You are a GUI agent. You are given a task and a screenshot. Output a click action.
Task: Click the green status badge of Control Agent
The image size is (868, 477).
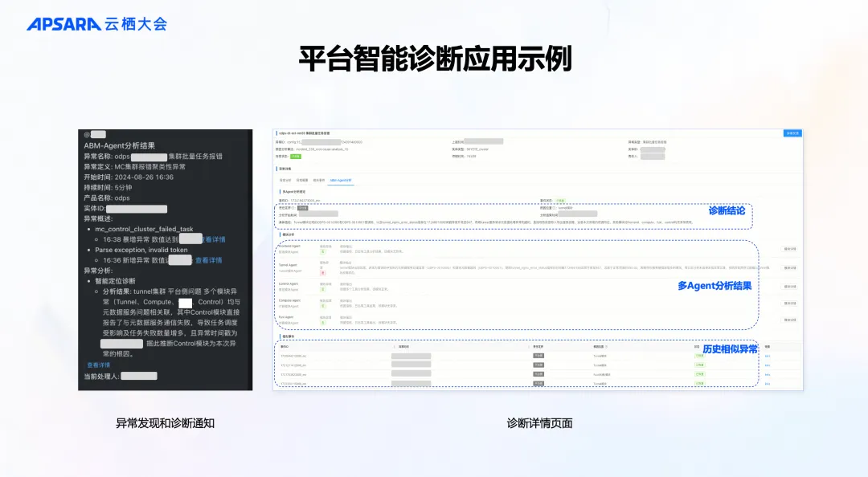(323, 289)
